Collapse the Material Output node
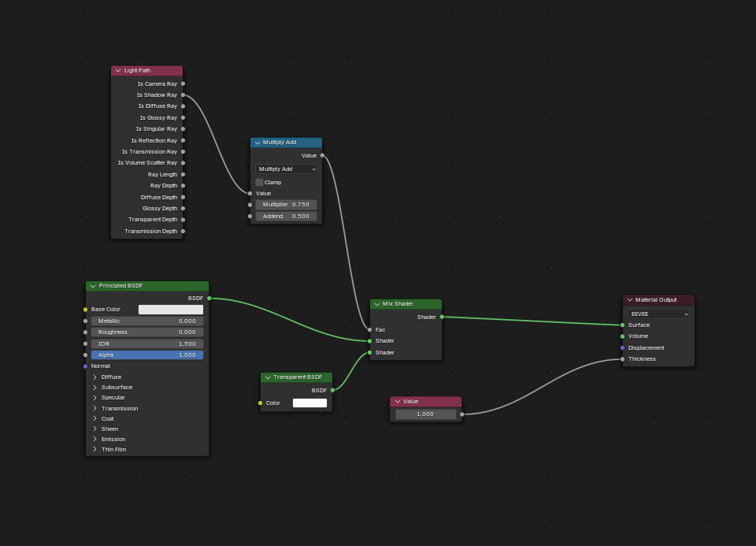The width and height of the screenshot is (756, 546). coord(630,300)
